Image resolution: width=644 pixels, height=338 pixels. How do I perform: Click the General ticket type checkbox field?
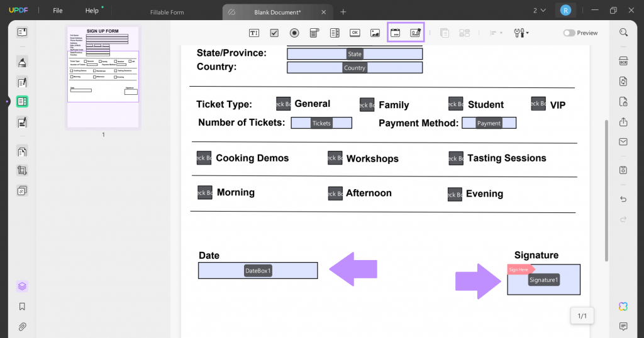pos(284,104)
